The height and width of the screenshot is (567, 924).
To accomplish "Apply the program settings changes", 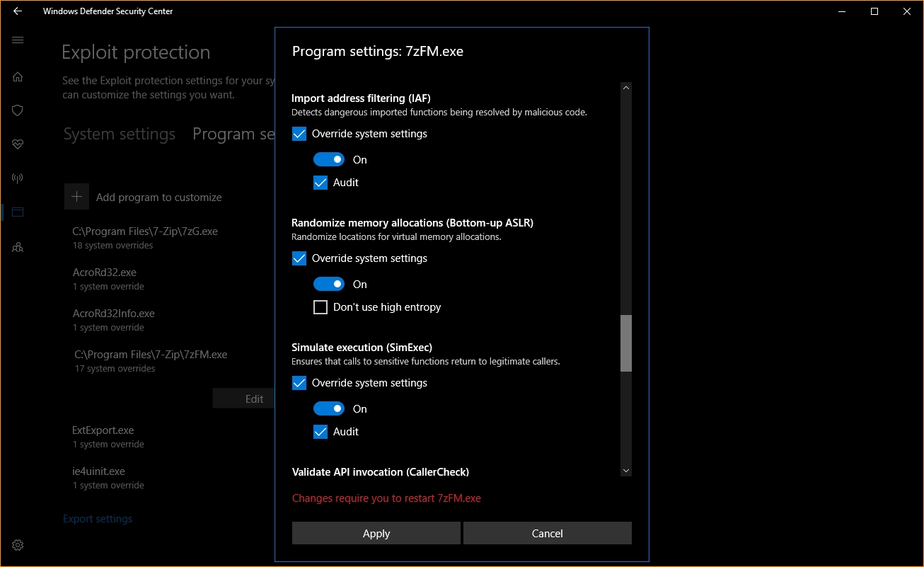I will [376, 534].
